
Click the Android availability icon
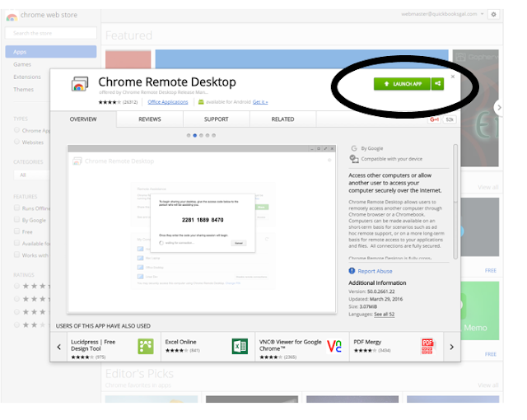point(201,102)
